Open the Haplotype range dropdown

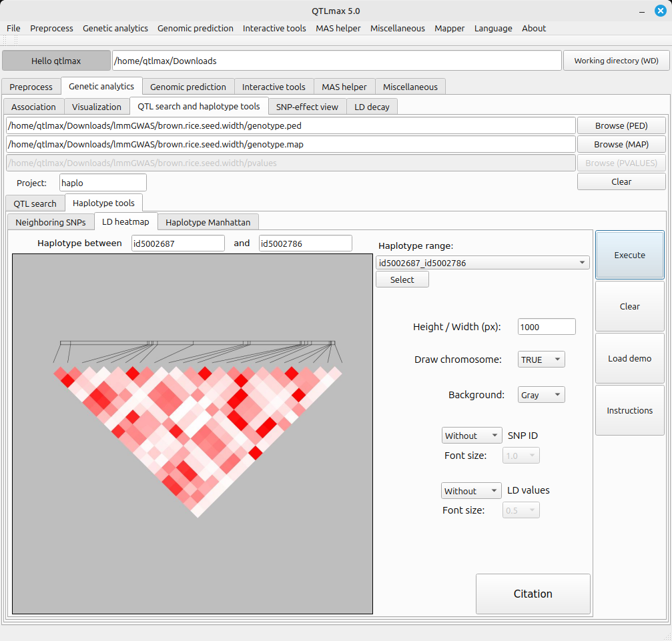point(482,263)
